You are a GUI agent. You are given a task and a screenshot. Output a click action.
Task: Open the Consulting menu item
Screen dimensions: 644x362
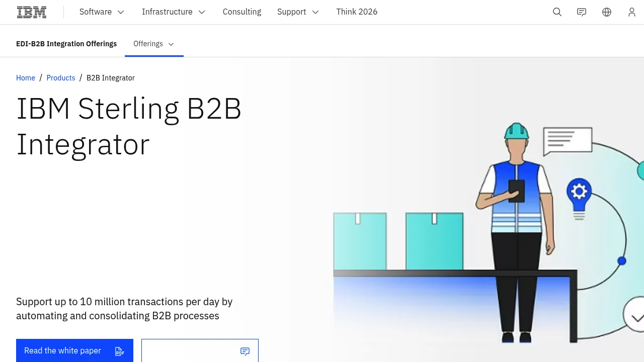click(x=242, y=12)
